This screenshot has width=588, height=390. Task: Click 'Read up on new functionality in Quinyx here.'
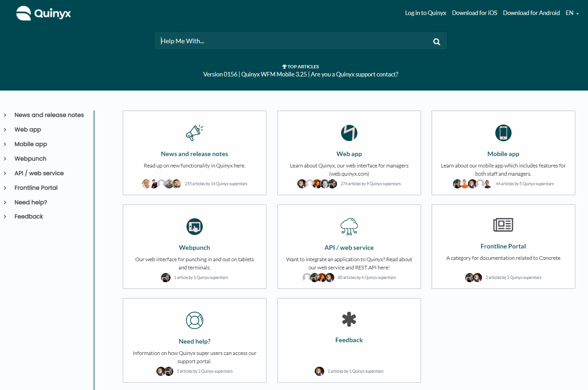click(x=195, y=166)
